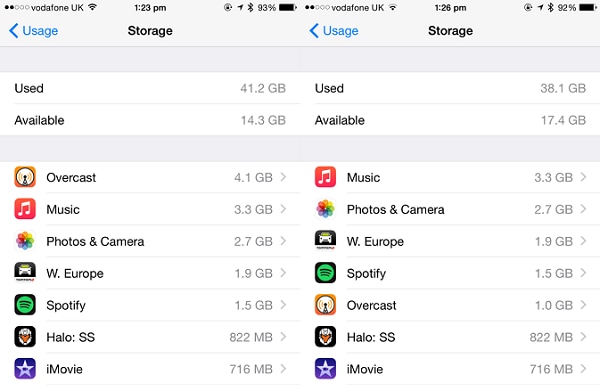Go back to Usage from the right Storage screen
Image resolution: width=600 pixels, height=385 pixels.
[334, 31]
